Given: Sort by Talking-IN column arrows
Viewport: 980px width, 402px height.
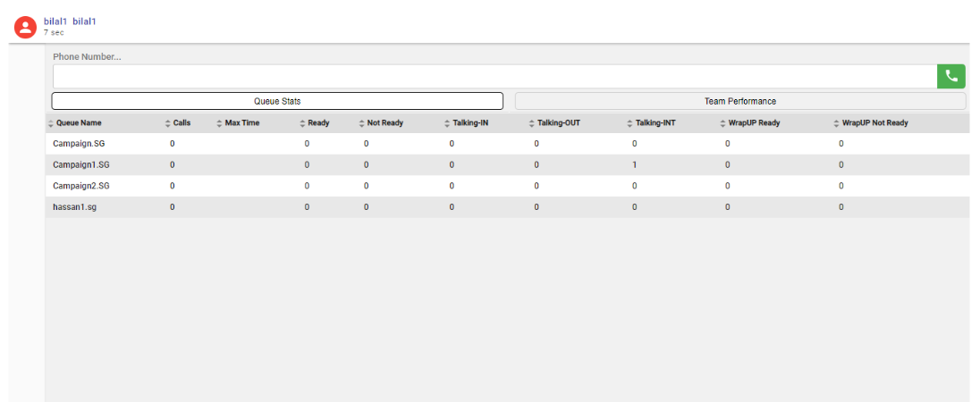Looking at the screenshot, I should pyautogui.click(x=447, y=123).
